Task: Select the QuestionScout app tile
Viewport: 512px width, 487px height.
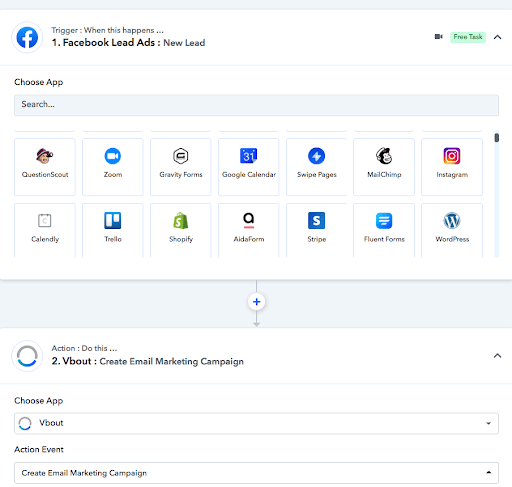Action: (x=45, y=167)
